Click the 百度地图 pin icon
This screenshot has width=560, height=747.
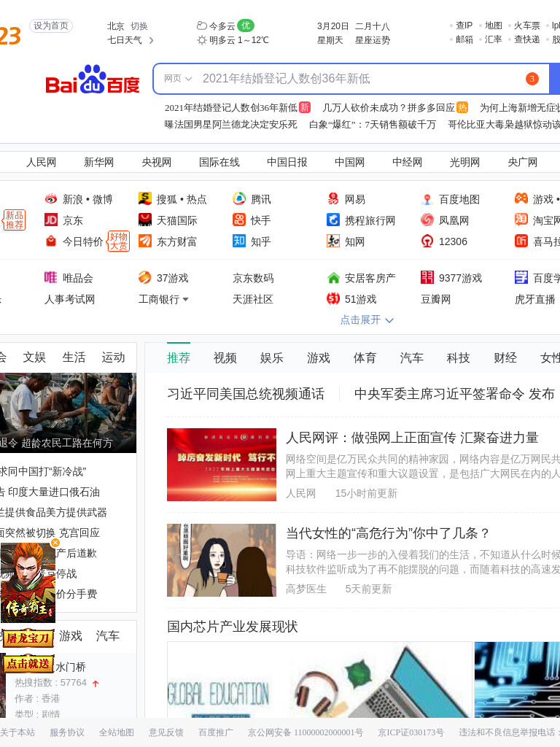tap(427, 198)
